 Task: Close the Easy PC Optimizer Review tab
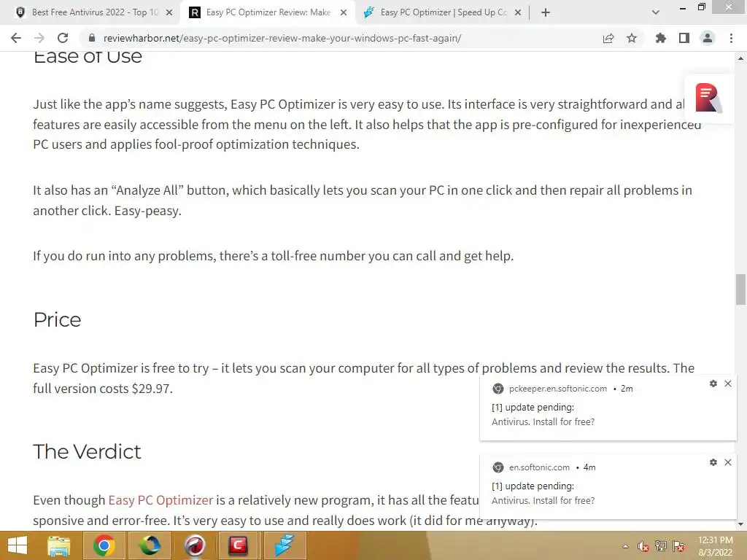click(344, 12)
